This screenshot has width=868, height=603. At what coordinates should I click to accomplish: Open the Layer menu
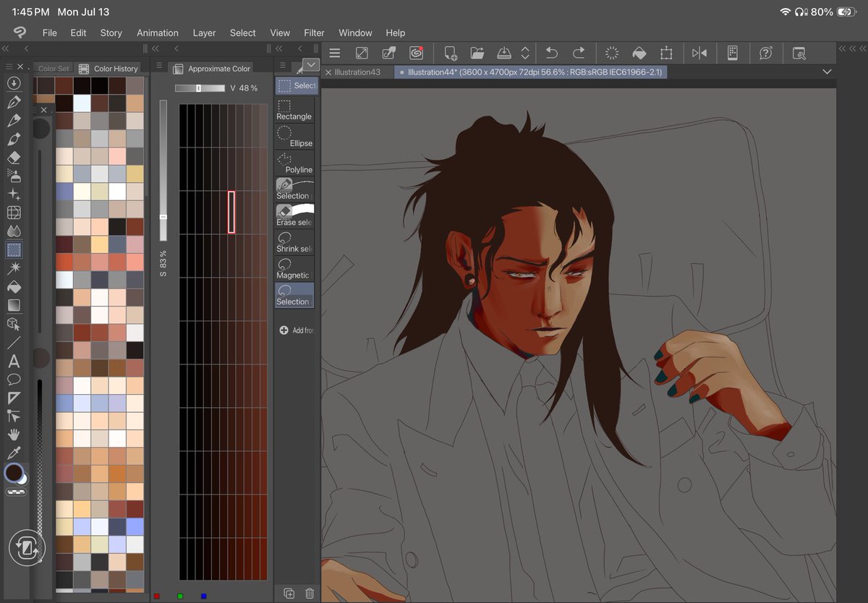[204, 33]
